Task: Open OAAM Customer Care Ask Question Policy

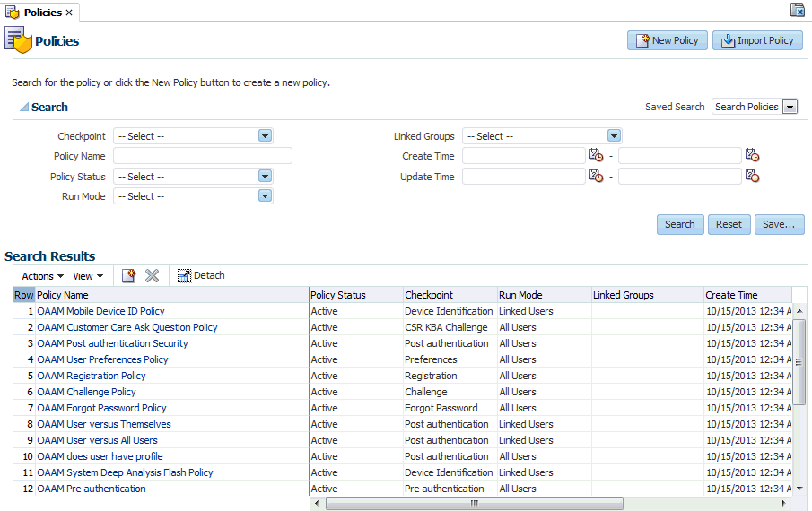Action: tap(127, 327)
